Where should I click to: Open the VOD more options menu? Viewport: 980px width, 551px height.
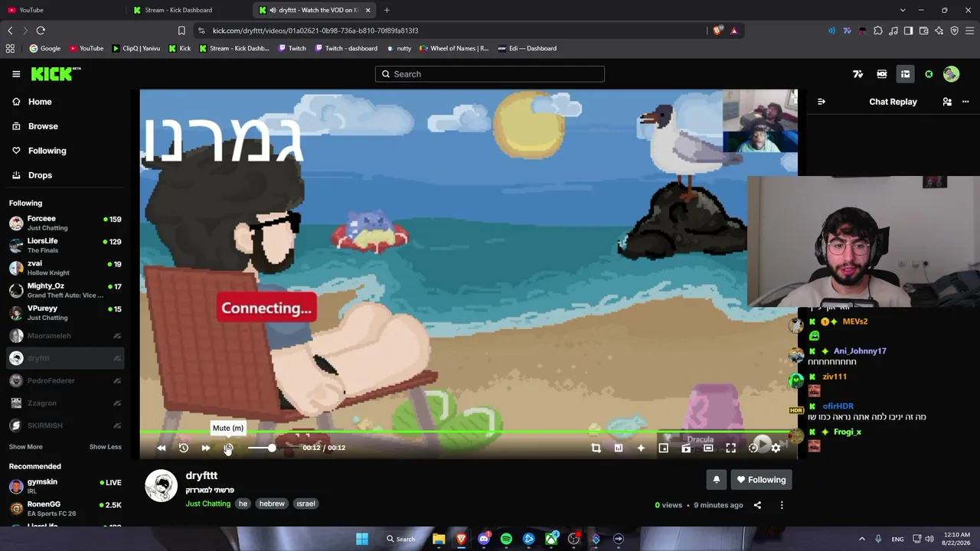click(x=782, y=505)
